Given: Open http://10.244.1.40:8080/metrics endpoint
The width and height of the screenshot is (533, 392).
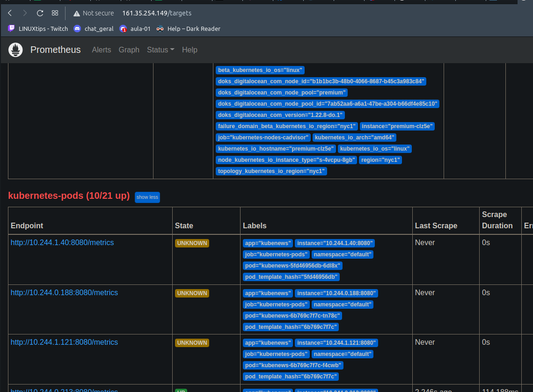Looking at the screenshot, I should tap(62, 242).
